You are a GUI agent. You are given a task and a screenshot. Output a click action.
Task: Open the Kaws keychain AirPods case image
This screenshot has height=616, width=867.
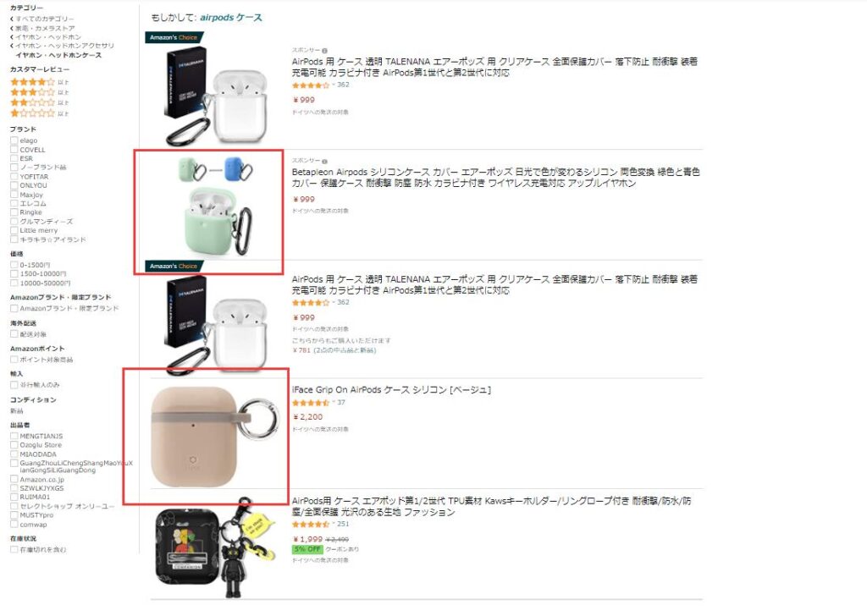click(x=216, y=547)
